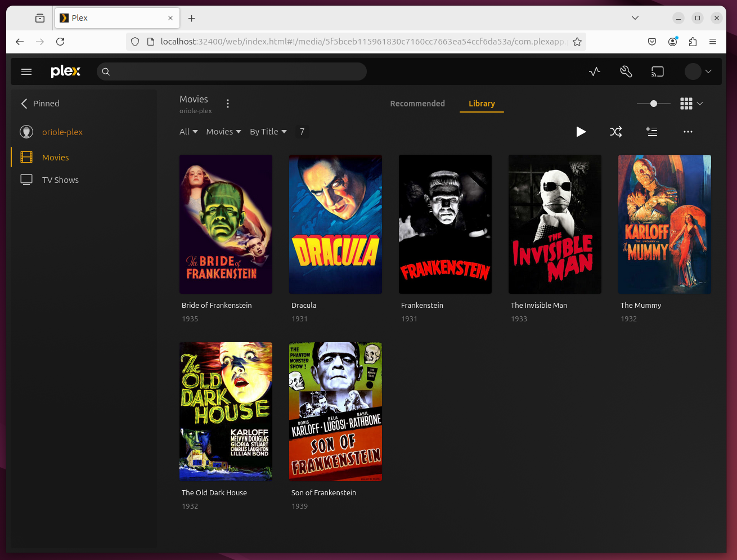Click the site shield tracking icon

point(135,42)
